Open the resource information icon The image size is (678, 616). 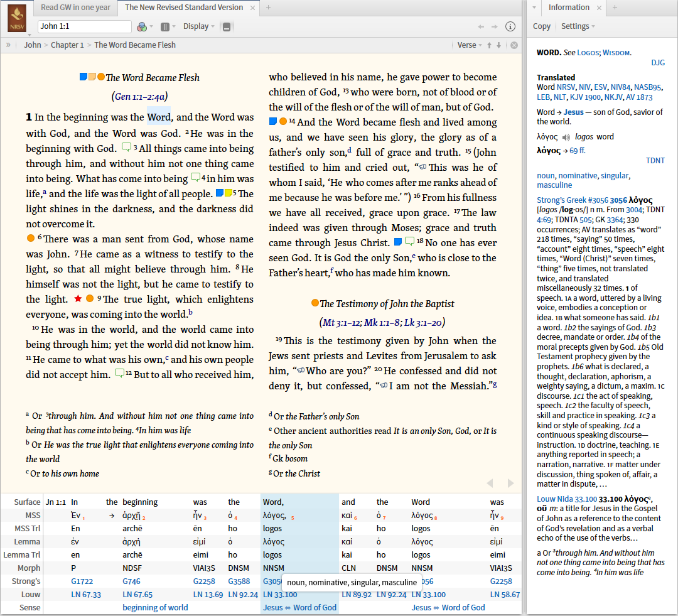point(510,27)
